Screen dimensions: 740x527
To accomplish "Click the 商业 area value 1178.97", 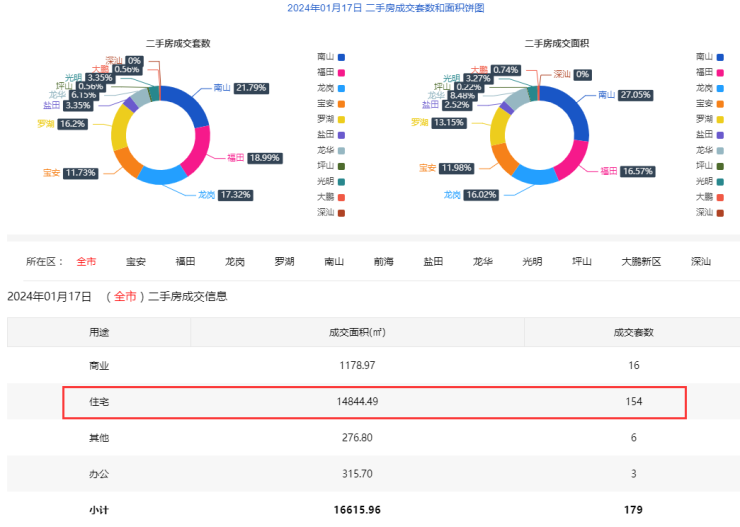I will (357, 365).
